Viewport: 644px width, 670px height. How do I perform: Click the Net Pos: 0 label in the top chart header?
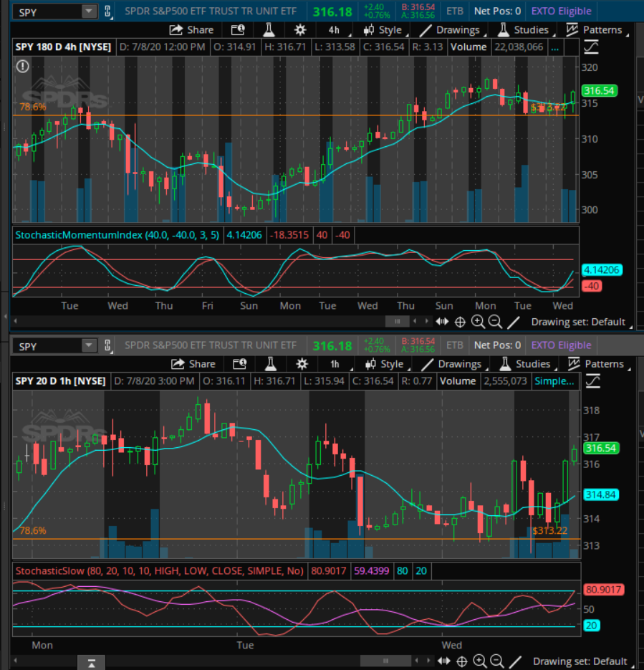tap(498, 11)
